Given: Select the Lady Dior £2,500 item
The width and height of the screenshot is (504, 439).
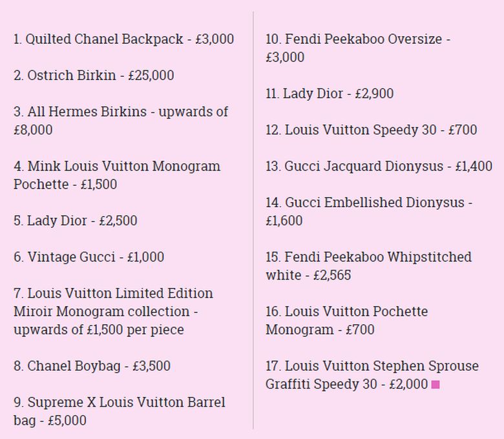Looking at the screenshot, I should (76, 221).
